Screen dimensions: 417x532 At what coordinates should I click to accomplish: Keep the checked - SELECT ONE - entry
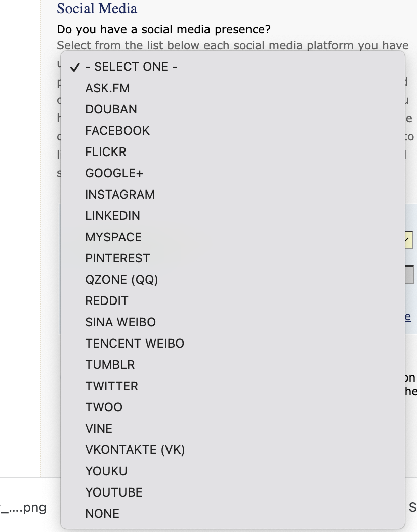pos(131,67)
